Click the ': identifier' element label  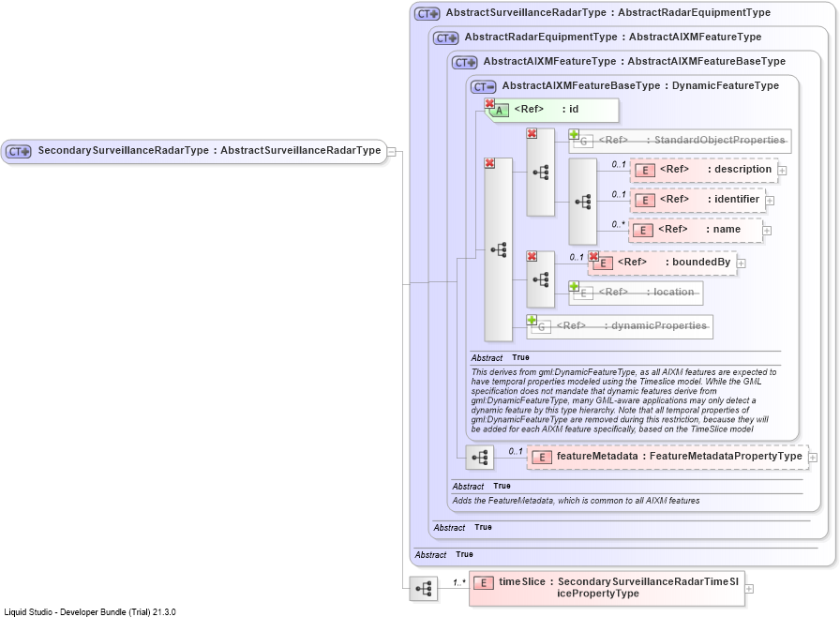tap(734, 199)
